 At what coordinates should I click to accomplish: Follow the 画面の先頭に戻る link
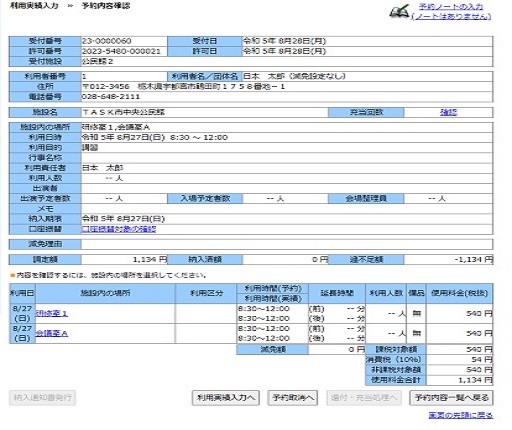coord(460,415)
